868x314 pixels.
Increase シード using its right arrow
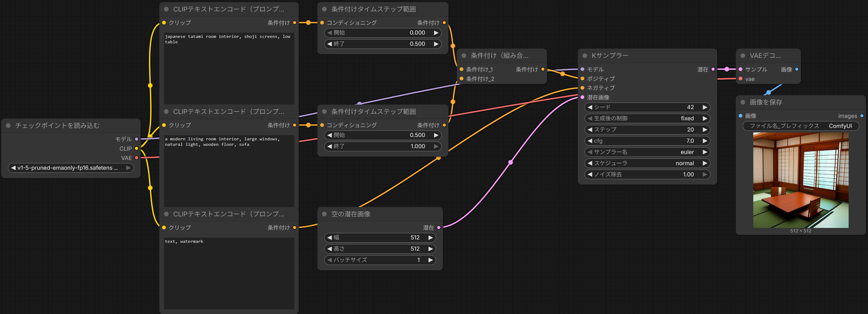coord(705,108)
